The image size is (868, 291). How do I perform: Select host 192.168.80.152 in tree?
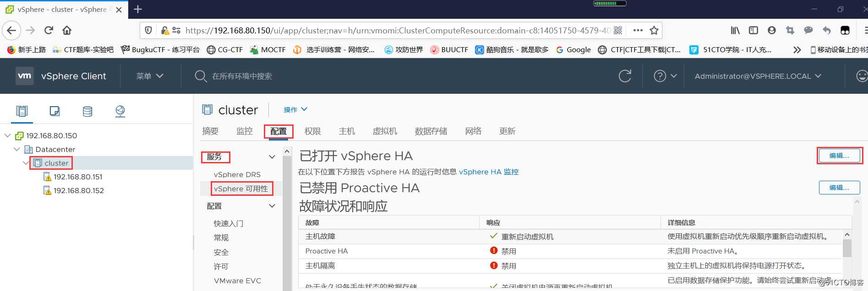click(79, 191)
